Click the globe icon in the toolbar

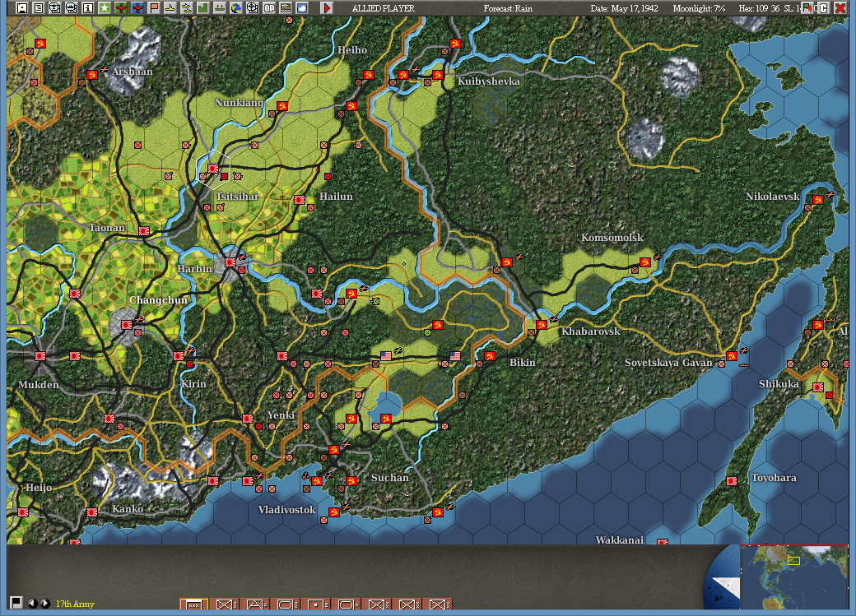236,7
